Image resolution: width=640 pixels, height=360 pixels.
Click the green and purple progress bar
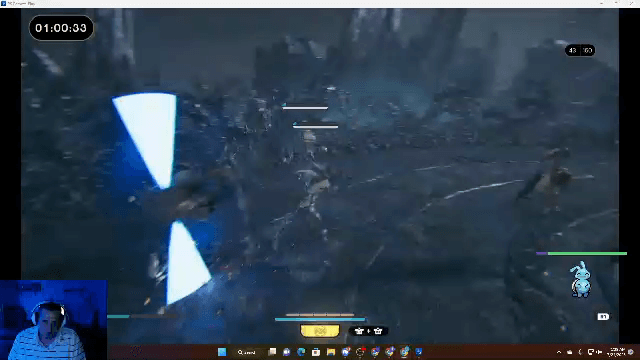tap(581, 253)
